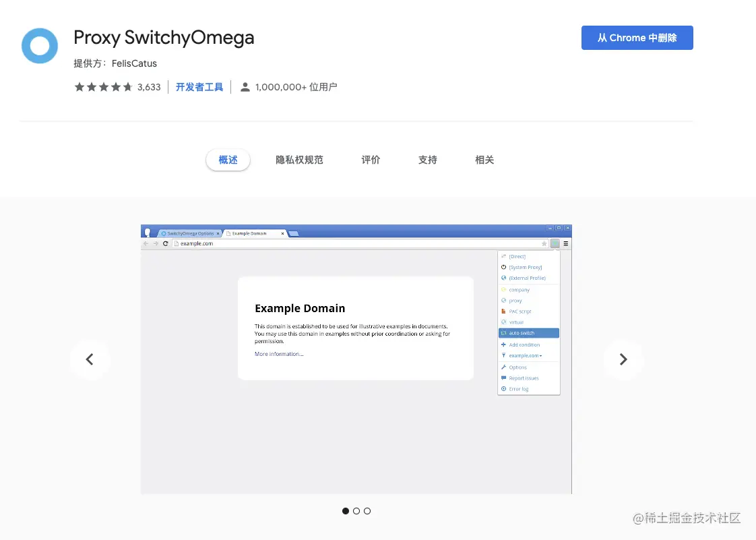Click the 提供方: FelisCatus text
Image resolution: width=756 pixels, height=540 pixels.
click(115, 63)
